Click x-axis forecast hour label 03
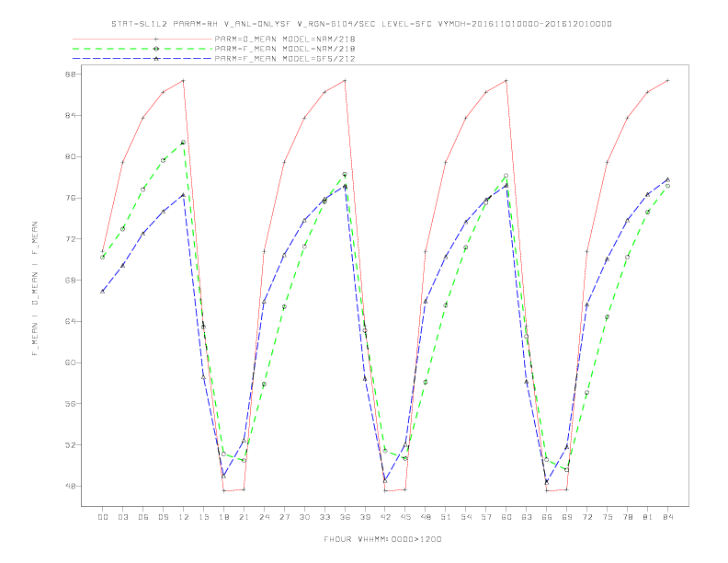728x563 pixels. (123, 517)
